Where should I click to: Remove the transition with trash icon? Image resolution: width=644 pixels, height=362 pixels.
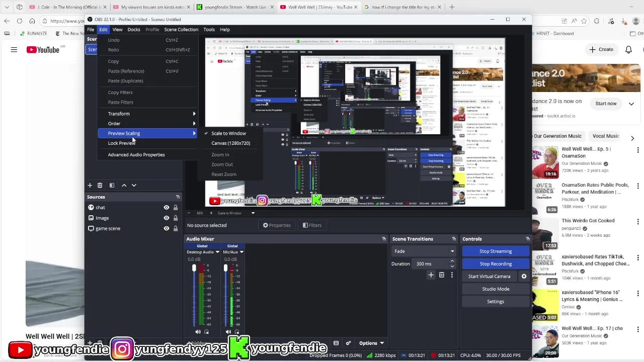(441, 275)
